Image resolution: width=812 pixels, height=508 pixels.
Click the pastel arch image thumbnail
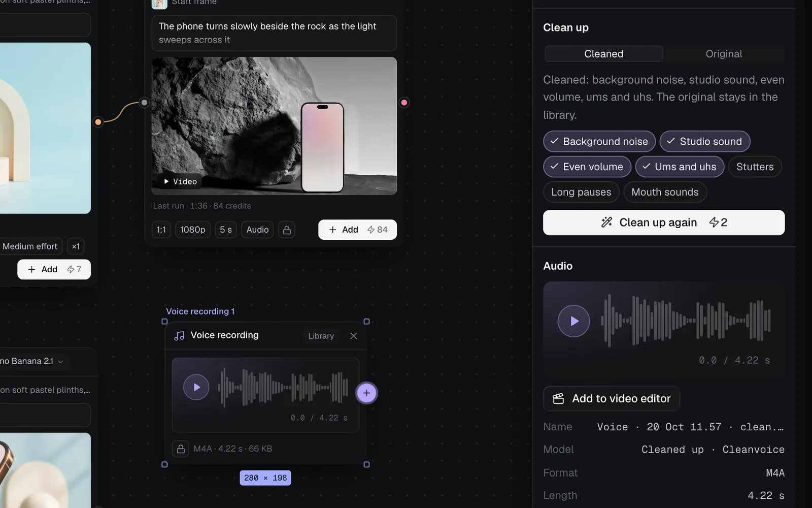tap(46, 128)
